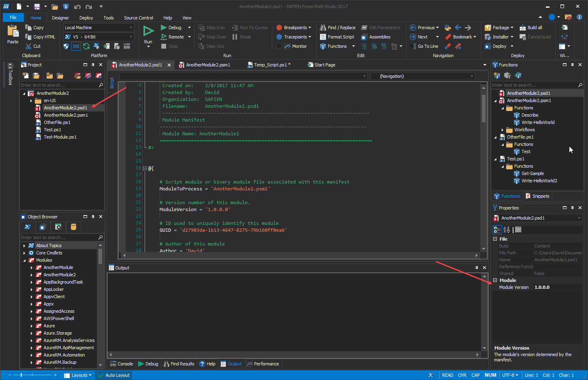Toggle the CAP indicator in status bar
This screenshot has height=380, width=588.
[x=476, y=375]
